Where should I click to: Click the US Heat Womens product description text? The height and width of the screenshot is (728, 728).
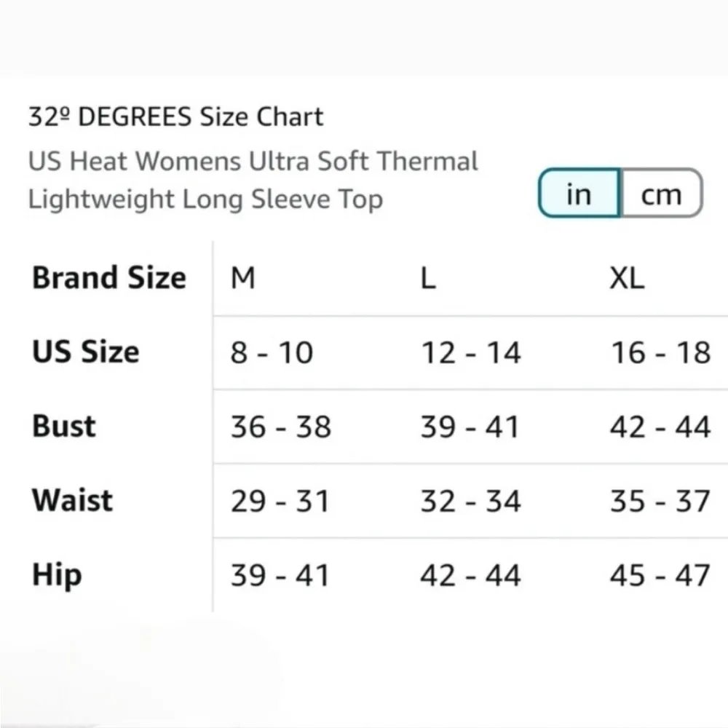253,180
